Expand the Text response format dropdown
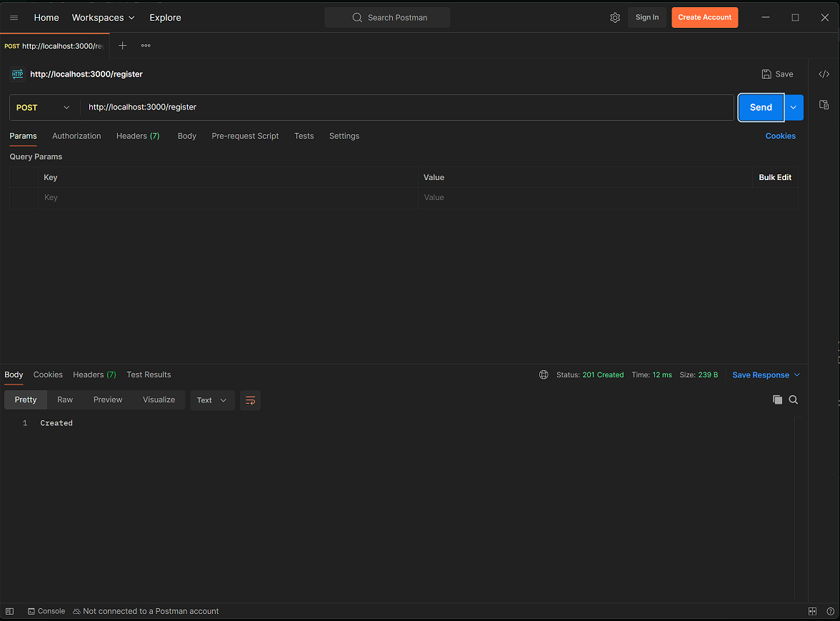Screen dimensions: 840x621 (x=212, y=400)
